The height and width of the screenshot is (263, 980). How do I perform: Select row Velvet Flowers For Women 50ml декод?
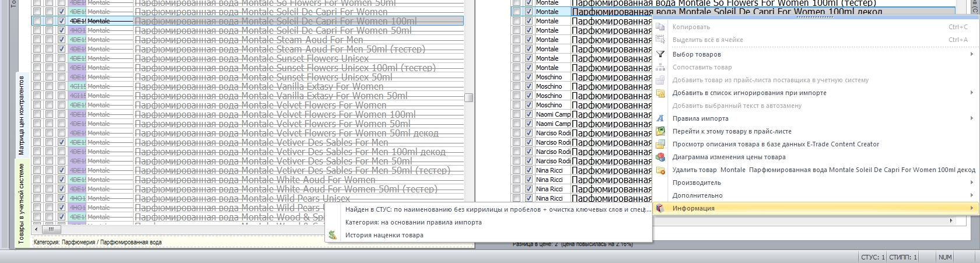[x=248, y=133]
